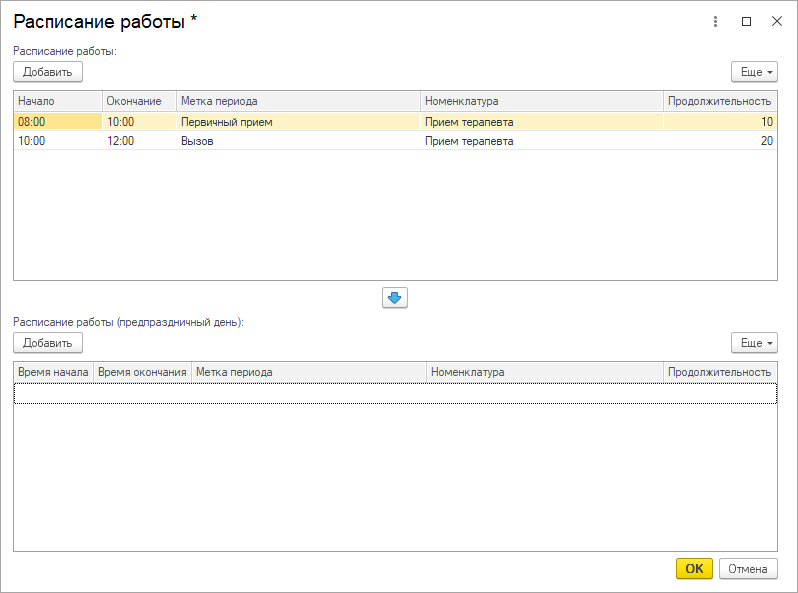Click the 12:00 end time cell
798x593 pixels.
[139, 141]
